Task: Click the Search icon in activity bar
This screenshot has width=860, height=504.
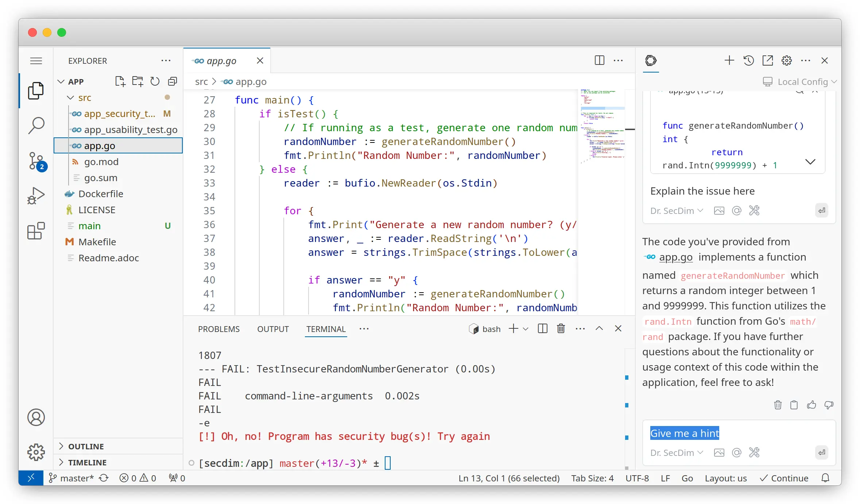Action: (36, 125)
